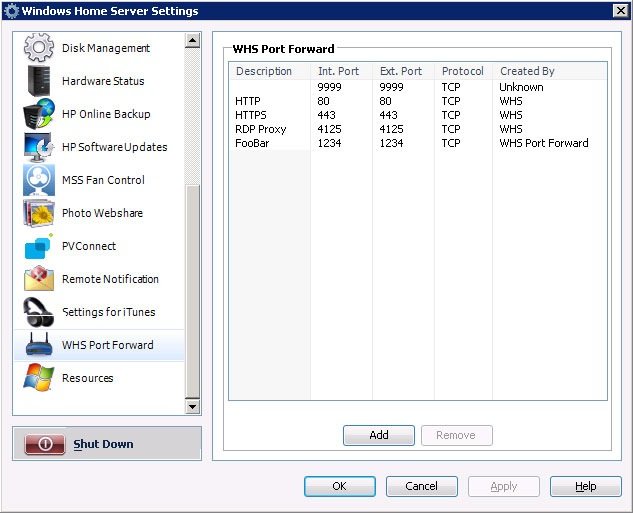Click the Resources Windows flag icon
The width and height of the screenshot is (633, 513).
click(39, 377)
